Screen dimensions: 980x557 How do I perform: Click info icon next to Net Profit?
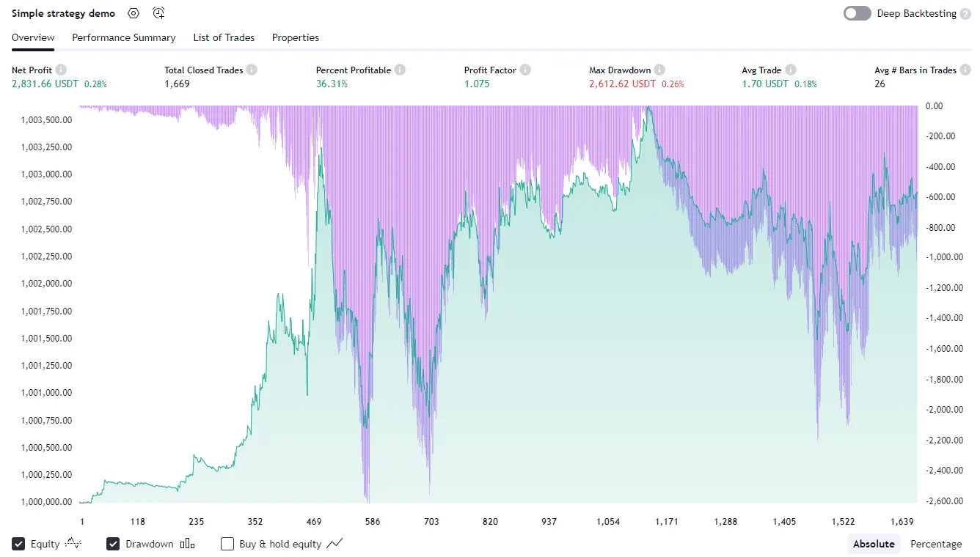pos(61,70)
